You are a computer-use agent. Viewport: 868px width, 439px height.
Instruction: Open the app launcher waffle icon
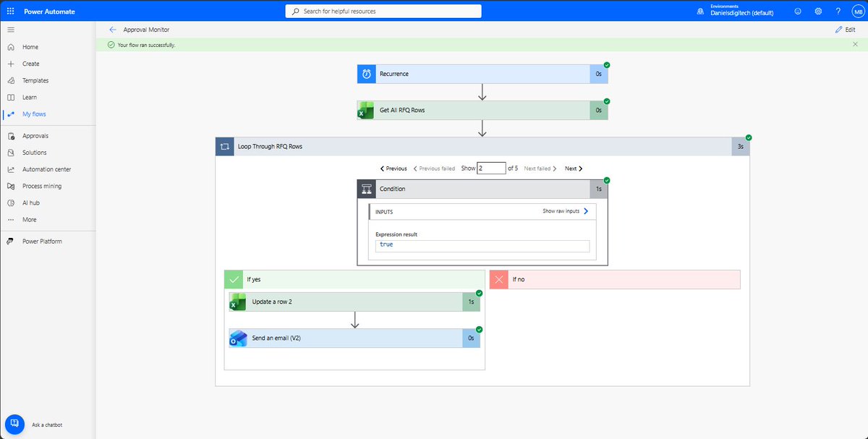tap(10, 11)
